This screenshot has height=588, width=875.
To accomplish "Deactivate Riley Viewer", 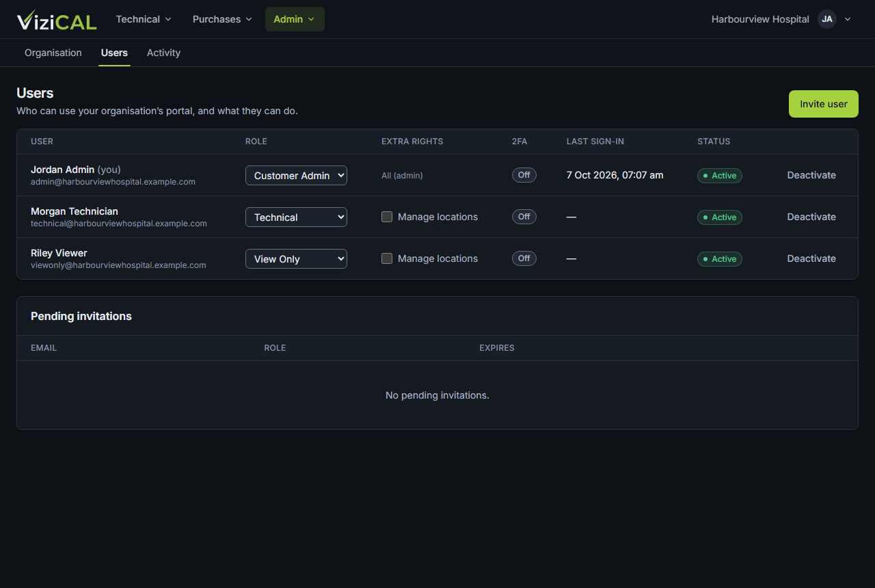I will point(811,258).
